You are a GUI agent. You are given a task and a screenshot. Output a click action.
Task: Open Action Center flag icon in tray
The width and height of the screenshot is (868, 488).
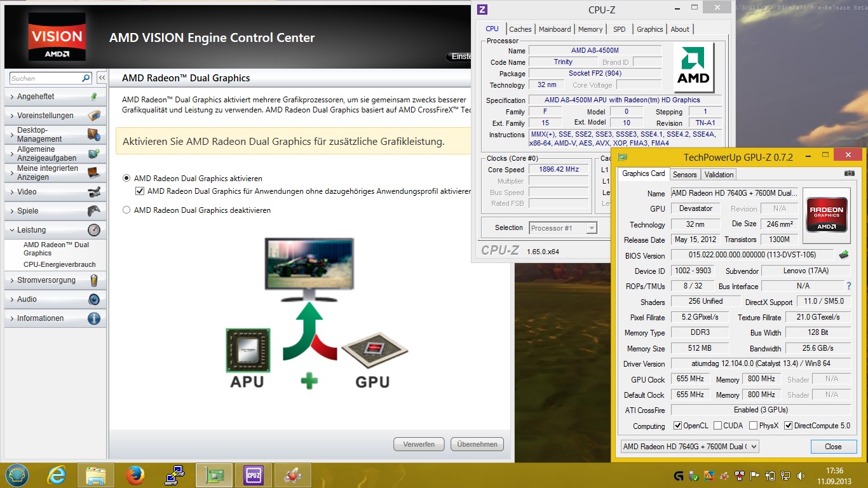(x=756, y=475)
